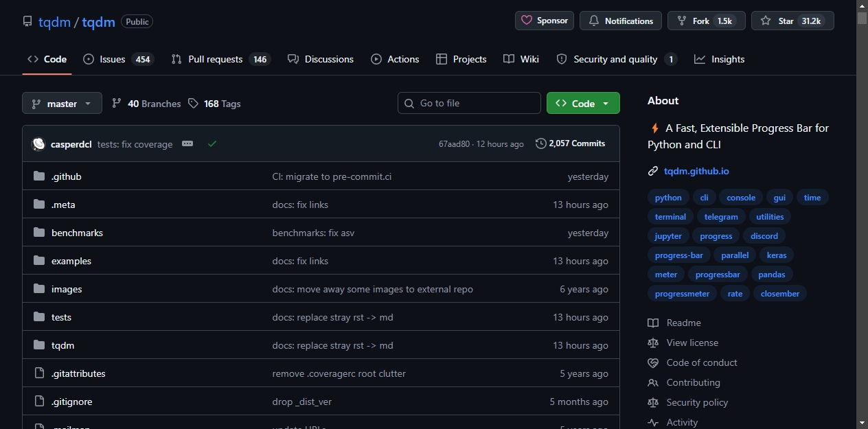
Task: Open commit message tests: fix coverage
Action: (135, 144)
